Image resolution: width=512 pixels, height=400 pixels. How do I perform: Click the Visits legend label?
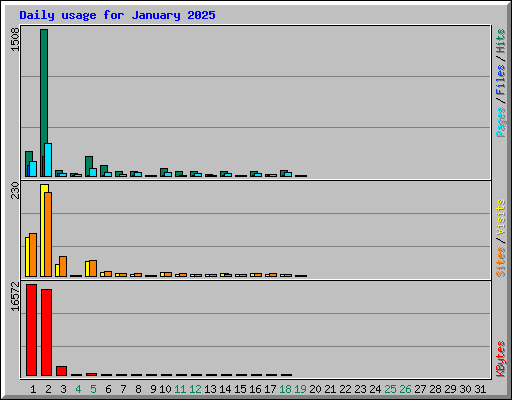(x=500, y=217)
